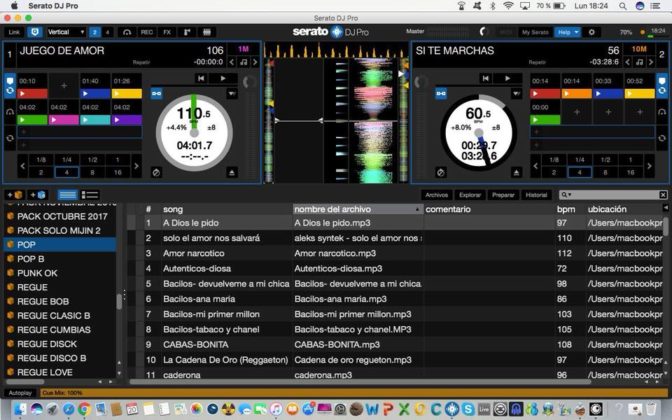Toggle censor icon on deck 2
Image resolution: width=672 pixels, height=420 pixels.
441,173
